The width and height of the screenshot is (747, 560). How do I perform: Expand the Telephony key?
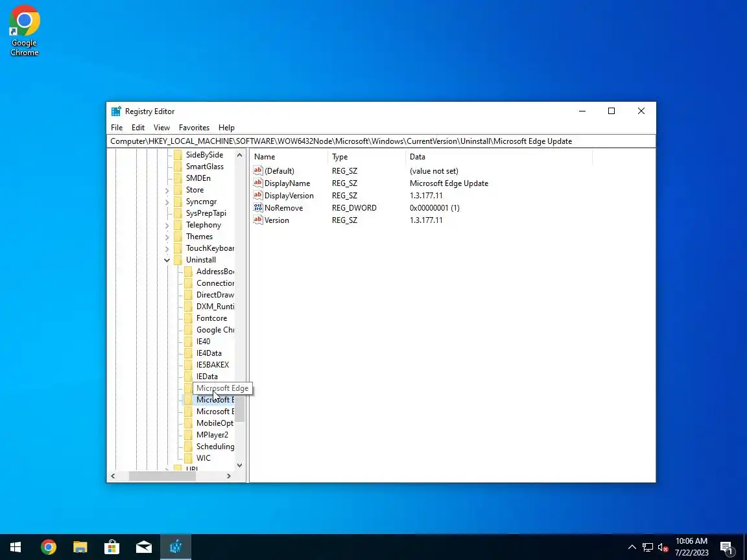pyautogui.click(x=167, y=226)
